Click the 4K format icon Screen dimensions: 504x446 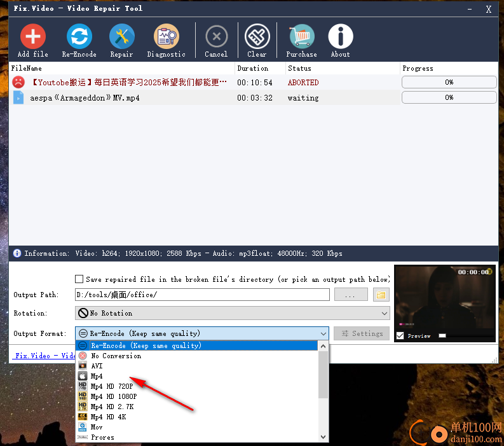[83, 417]
